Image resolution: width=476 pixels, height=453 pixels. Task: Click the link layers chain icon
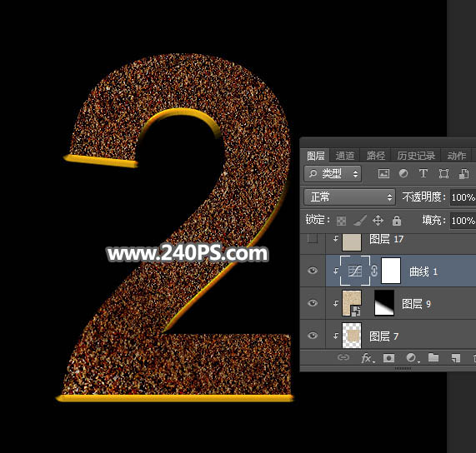[343, 358]
